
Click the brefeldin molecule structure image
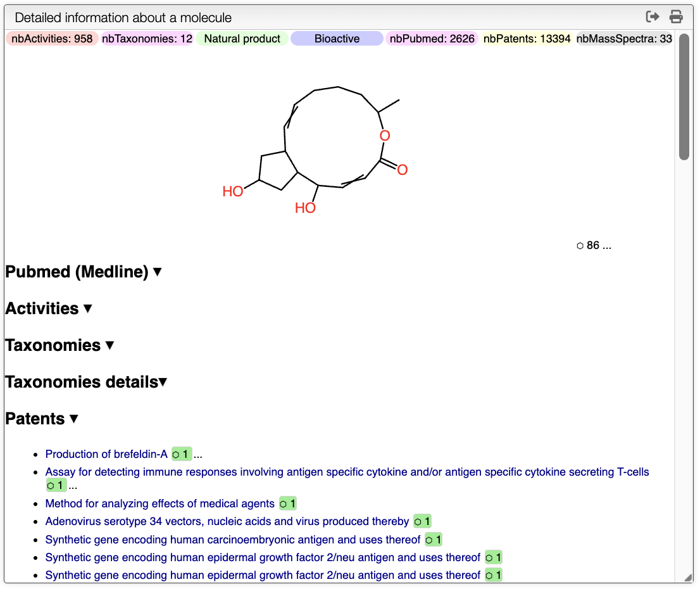tap(315, 149)
